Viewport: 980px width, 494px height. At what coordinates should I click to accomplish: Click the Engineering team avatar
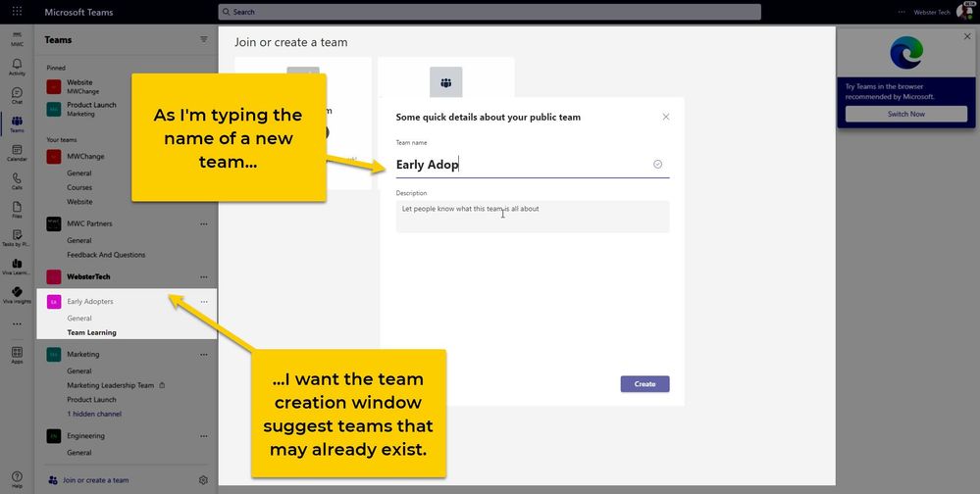pyautogui.click(x=54, y=436)
